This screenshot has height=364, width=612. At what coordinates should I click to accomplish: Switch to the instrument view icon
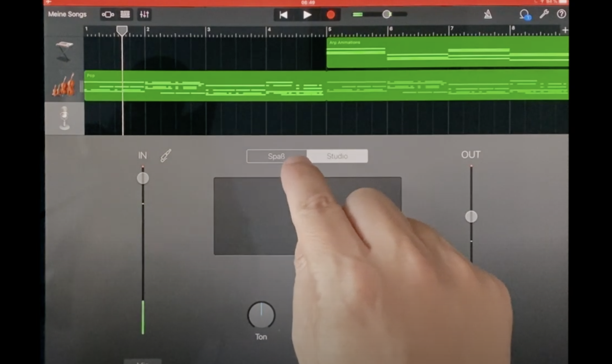click(x=108, y=15)
